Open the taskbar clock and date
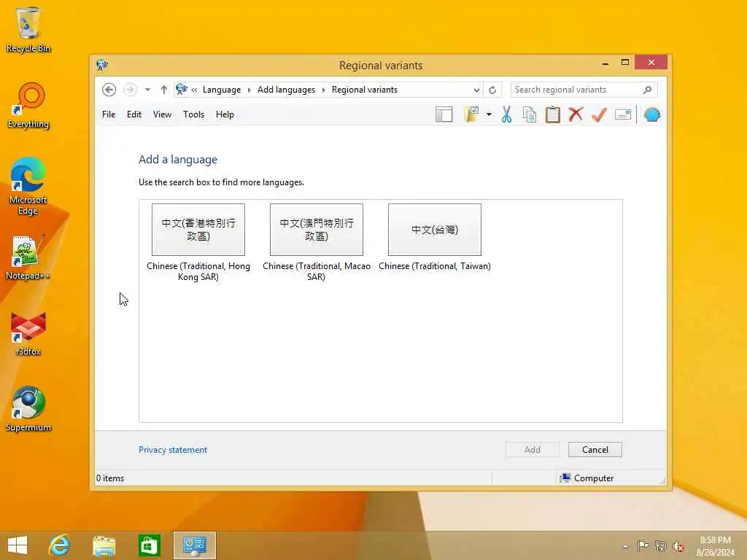This screenshot has height=560, width=747. pos(715,546)
